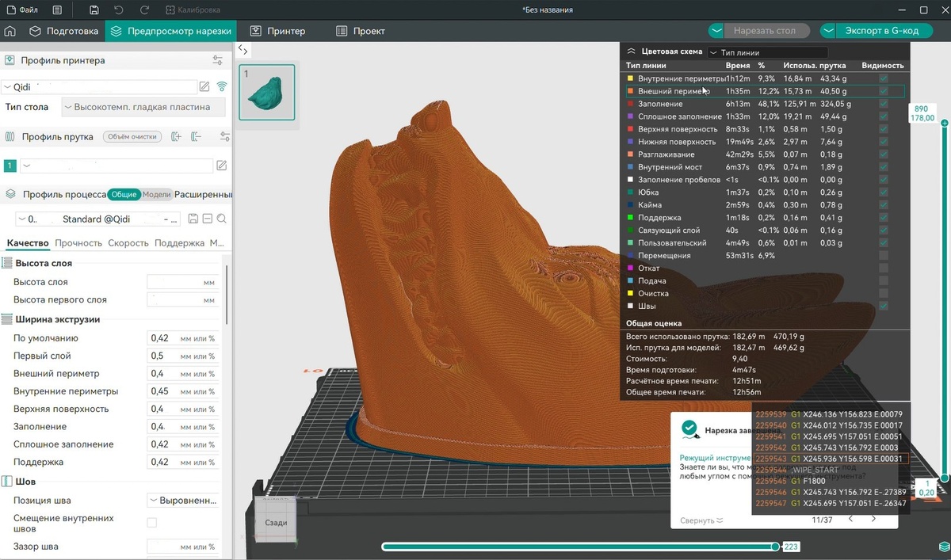
Task: Open printer profile settings sliders icon
Action: 218,60
